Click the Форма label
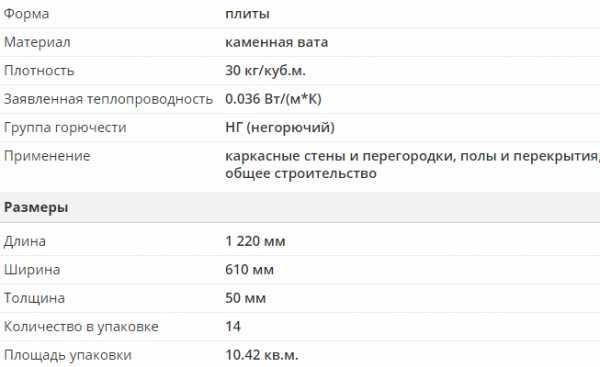Screen dimensions: 600x367 [x=26, y=14]
